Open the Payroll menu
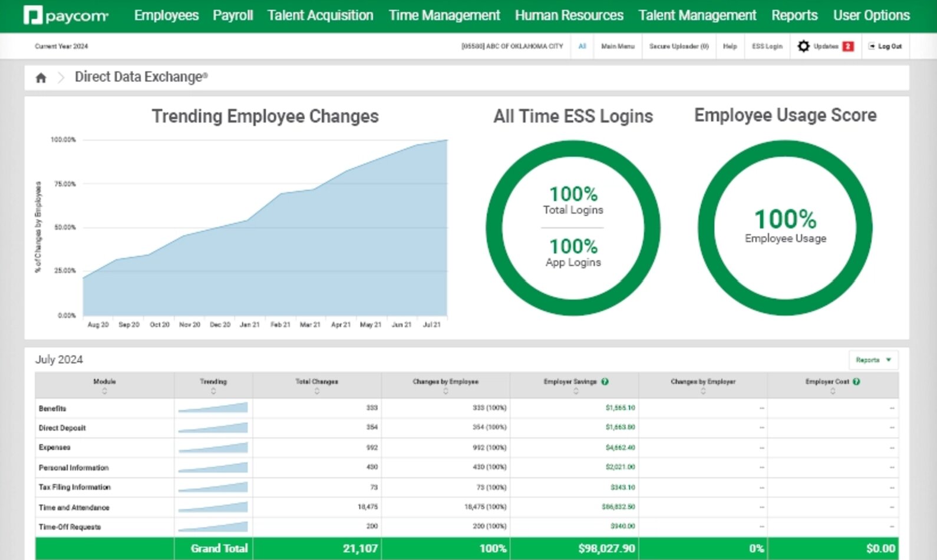 click(233, 15)
